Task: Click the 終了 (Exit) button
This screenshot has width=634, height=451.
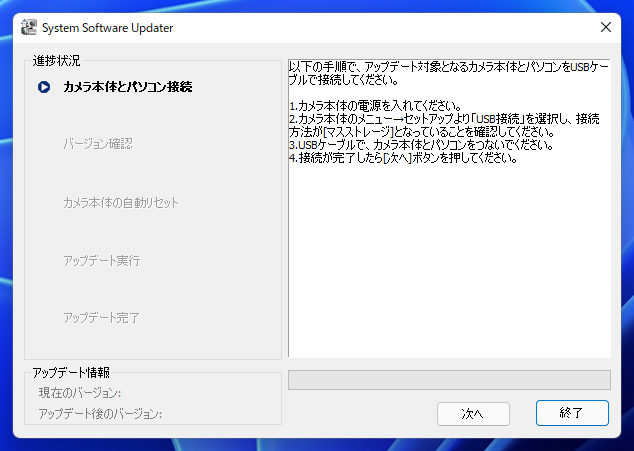Action: tap(572, 413)
